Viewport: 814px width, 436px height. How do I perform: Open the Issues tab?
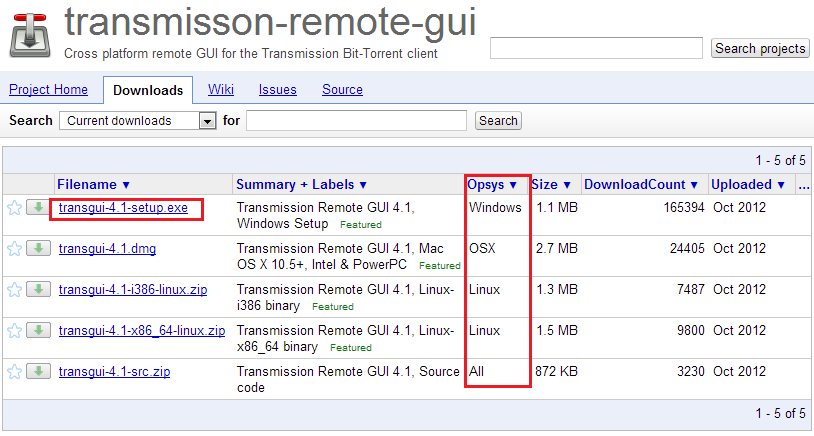click(277, 89)
